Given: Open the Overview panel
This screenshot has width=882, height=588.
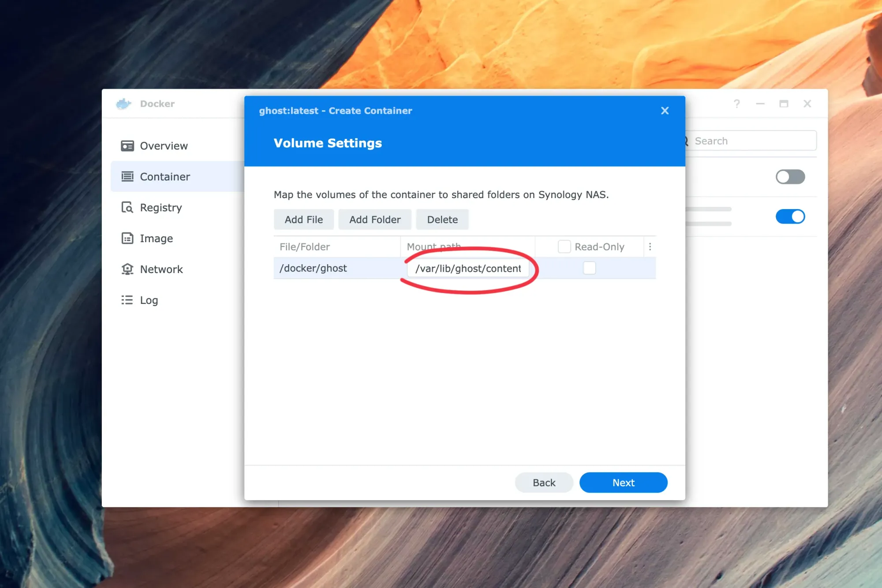Looking at the screenshot, I should [164, 145].
